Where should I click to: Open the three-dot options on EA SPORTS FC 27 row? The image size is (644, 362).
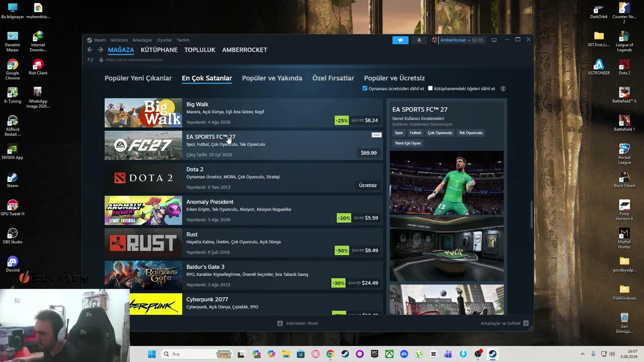click(x=376, y=135)
